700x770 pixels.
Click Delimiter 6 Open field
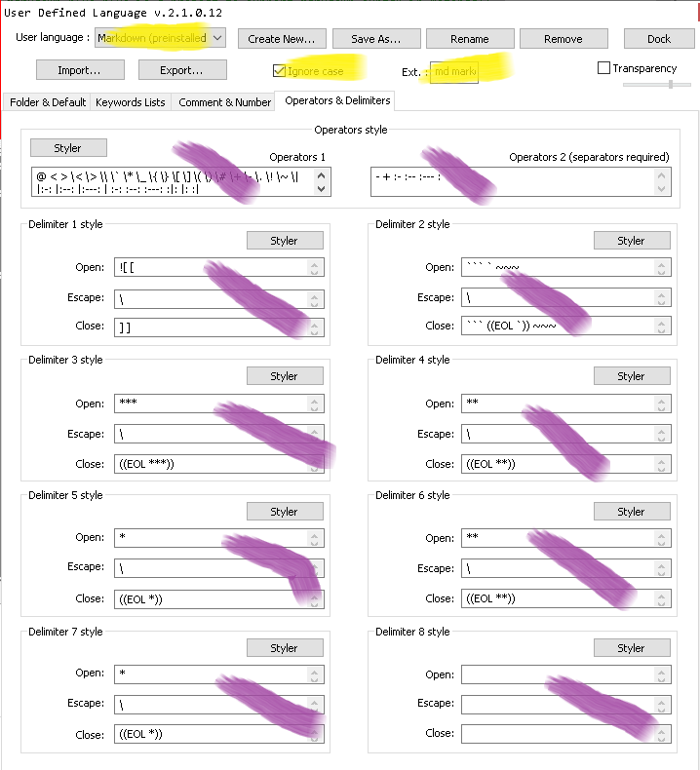coord(565,538)
